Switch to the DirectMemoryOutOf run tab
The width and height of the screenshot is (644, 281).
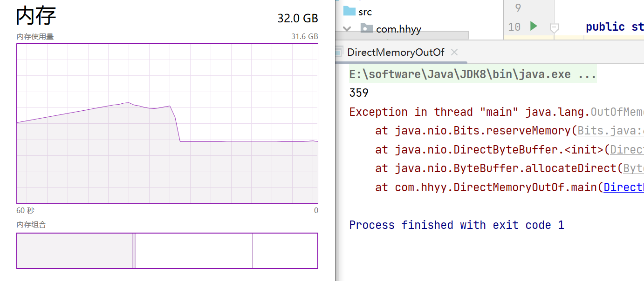(396, 52)
